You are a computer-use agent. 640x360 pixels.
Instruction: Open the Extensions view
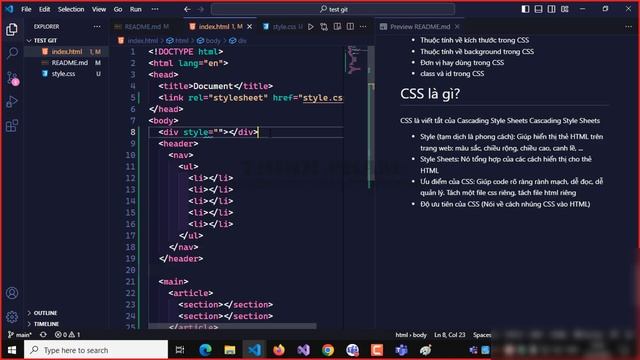pos(12,125)
